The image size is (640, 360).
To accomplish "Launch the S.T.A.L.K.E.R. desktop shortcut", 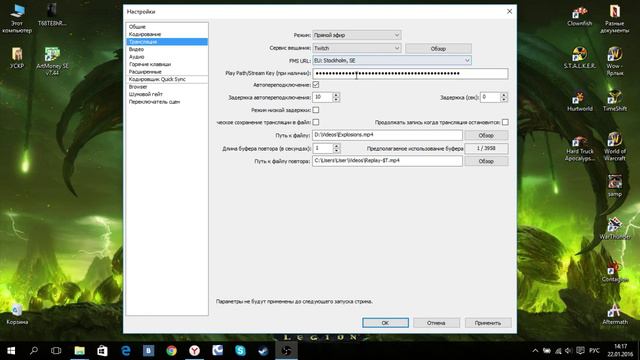I will point(580,58).
